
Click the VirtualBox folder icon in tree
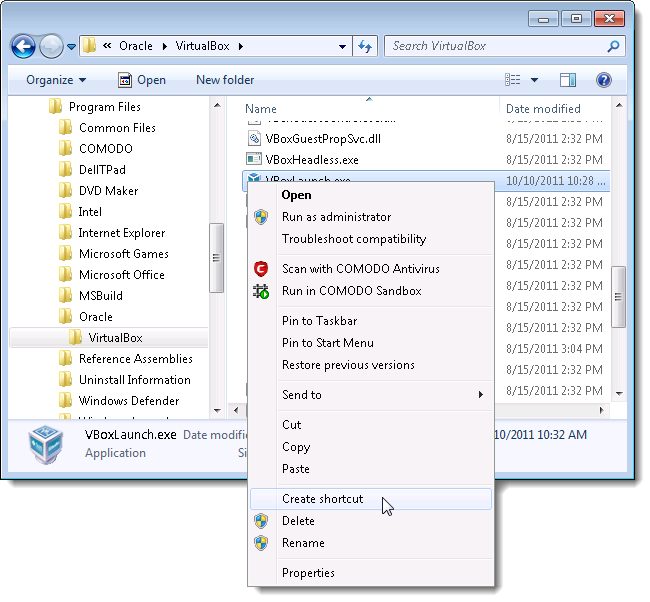(x=75, y=338)
